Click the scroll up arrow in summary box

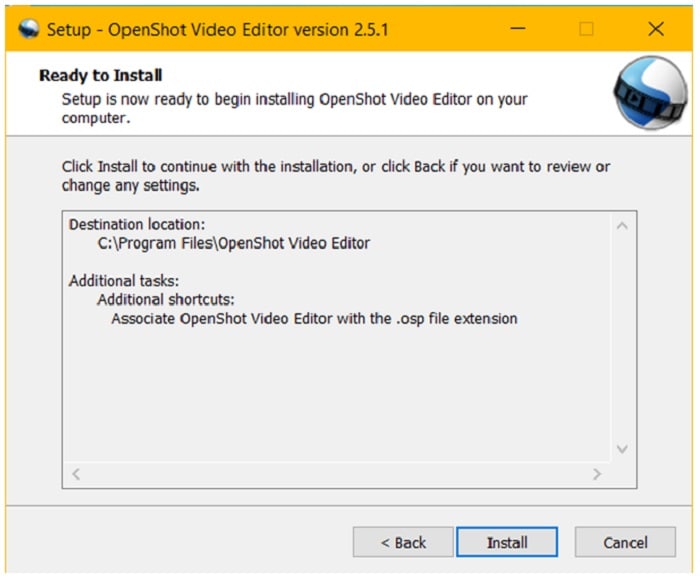tap(622, 226)
